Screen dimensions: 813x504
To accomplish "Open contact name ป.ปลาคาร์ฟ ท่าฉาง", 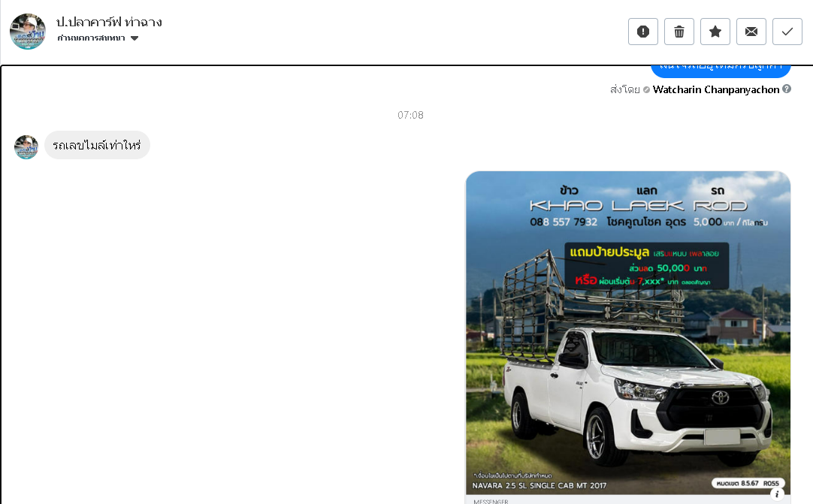I will click(x=109, y=22).
